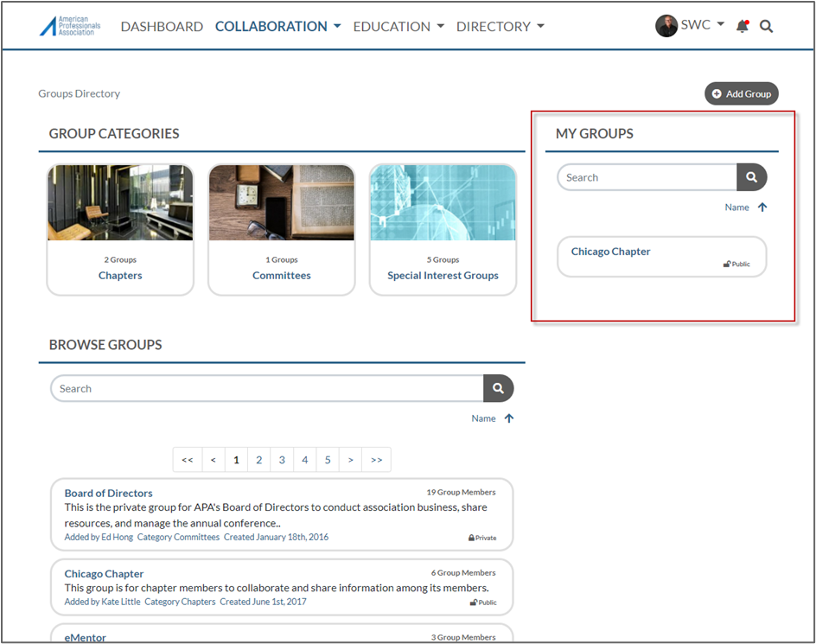This screenshot has height=644, width=816.
Task: Jump to the first page with <<
Action: tap(188, 460)
